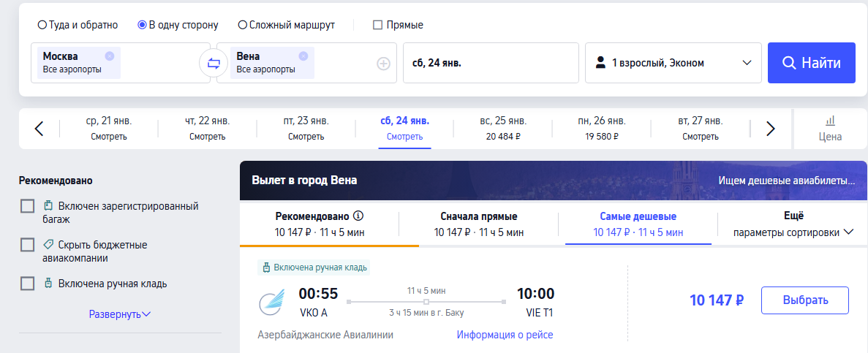Switch to Сначала прямые sorting tab
Viewport: 868px width, 353px height.
pos(479,224)
